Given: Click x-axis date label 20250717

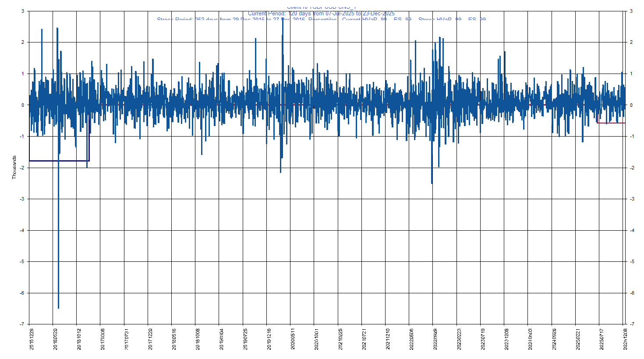Looking at the screenshot, I should pyautogui.click(x=602, y=339).
